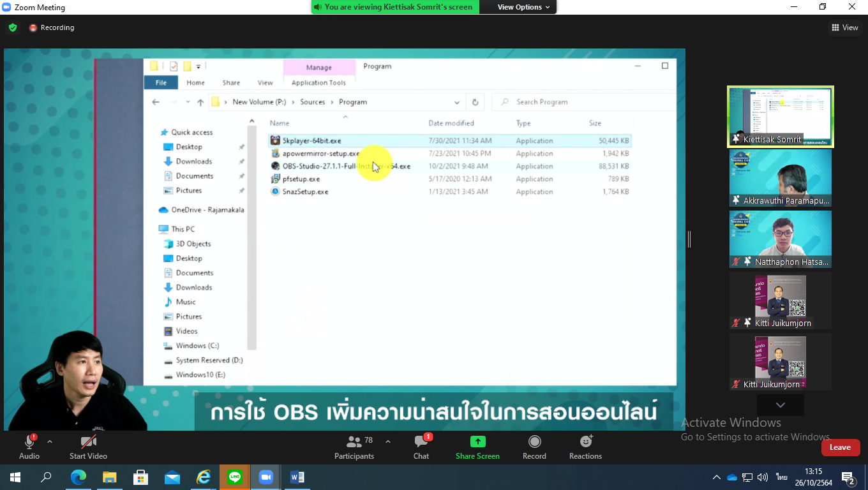Select Kiettisak Somrit's video thumbnail
This screenshot has width=868, height=490.
click(x=781, y=117)
